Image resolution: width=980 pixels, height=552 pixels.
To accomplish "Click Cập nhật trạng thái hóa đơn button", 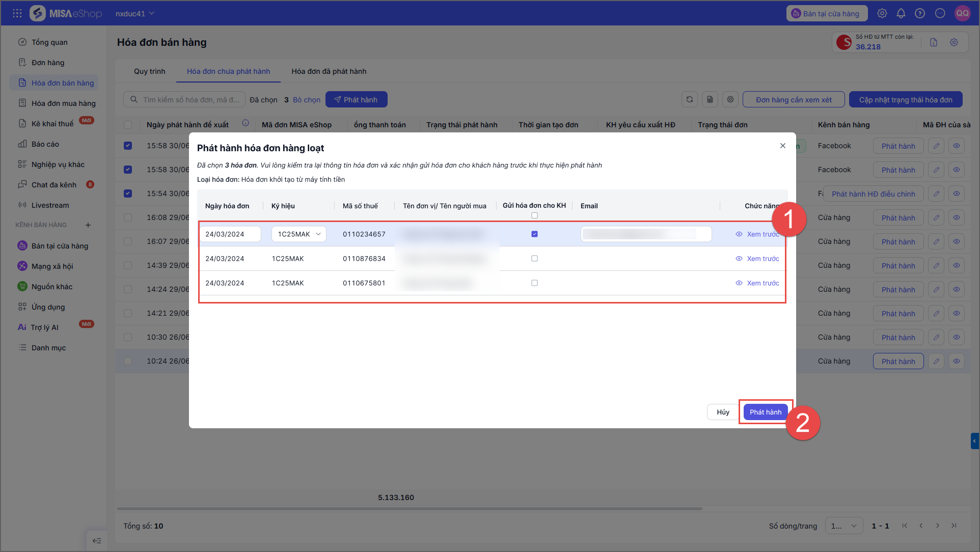I will coord(906,99).
